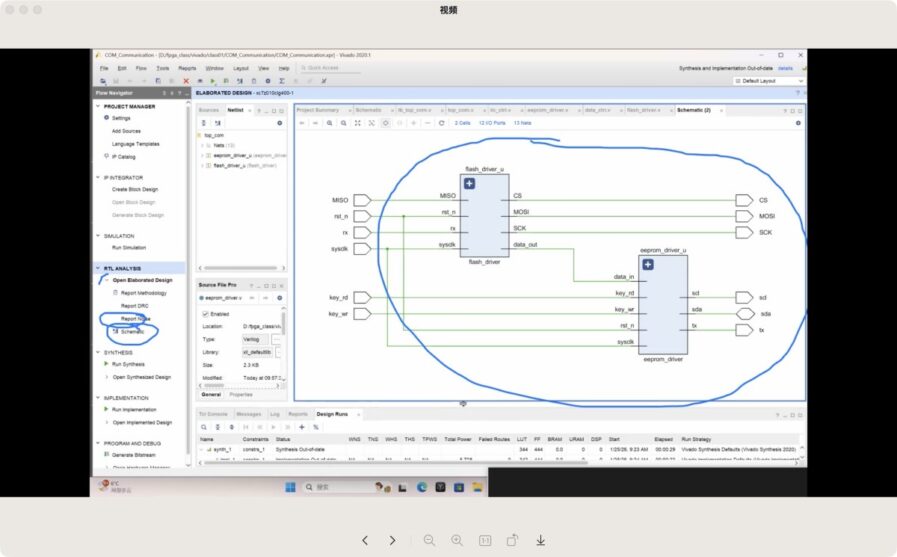897x557 pixels.
Task: Click plus icon on flash_driver_u block
Action: (469, 184)
